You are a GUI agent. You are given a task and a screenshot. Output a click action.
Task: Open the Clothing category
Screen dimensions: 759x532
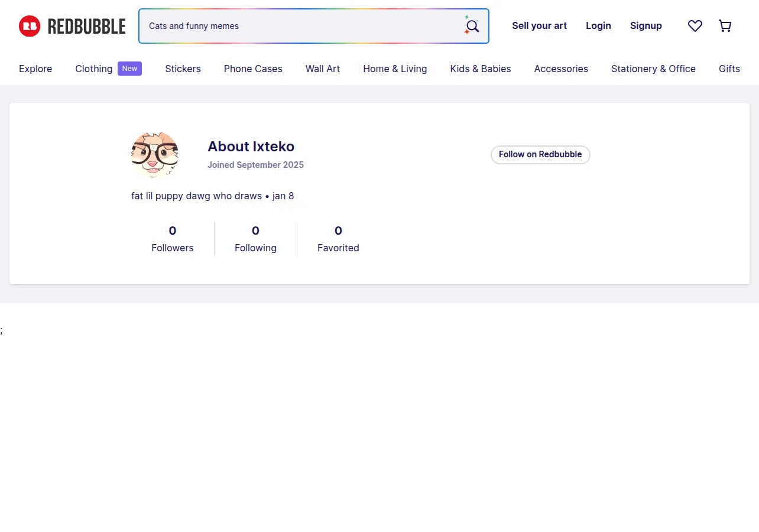[x=93, y=69]
